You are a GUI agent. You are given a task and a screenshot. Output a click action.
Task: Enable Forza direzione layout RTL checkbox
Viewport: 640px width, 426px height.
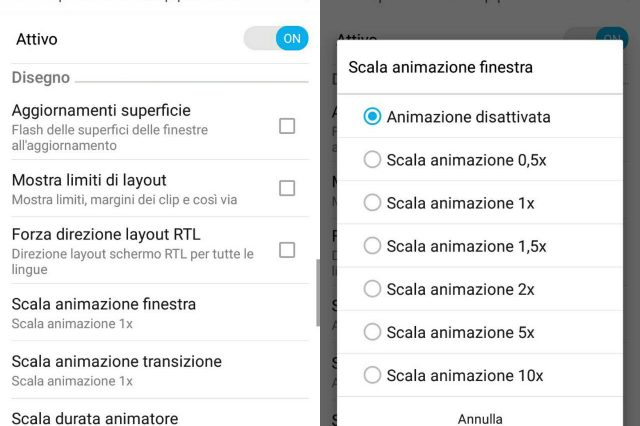point(287,250)
